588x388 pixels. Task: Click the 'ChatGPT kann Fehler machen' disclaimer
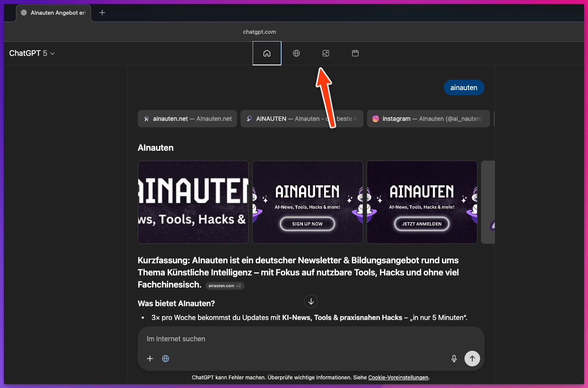311,378
